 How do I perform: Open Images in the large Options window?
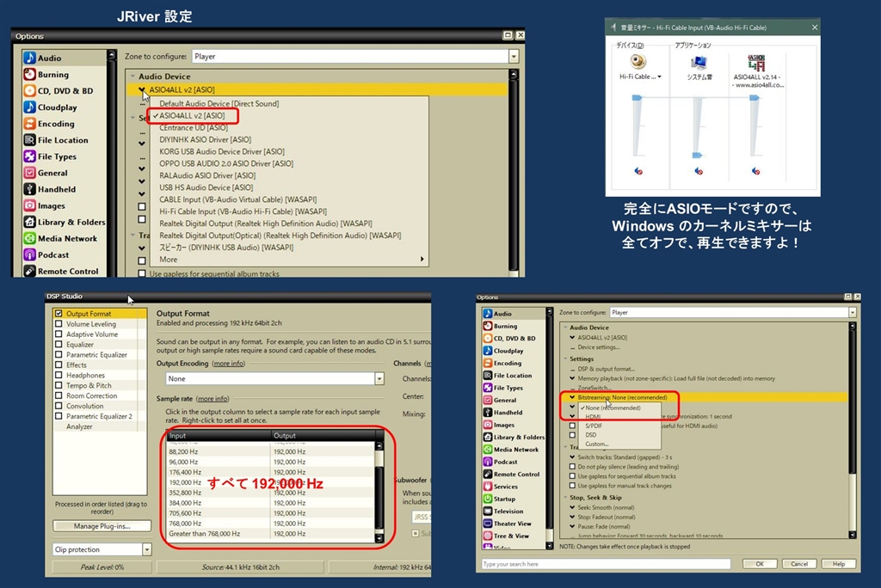coord(45,205)
